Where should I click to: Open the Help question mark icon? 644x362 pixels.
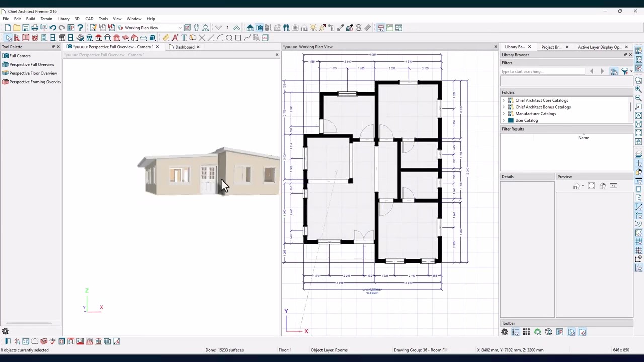point(80,28)
